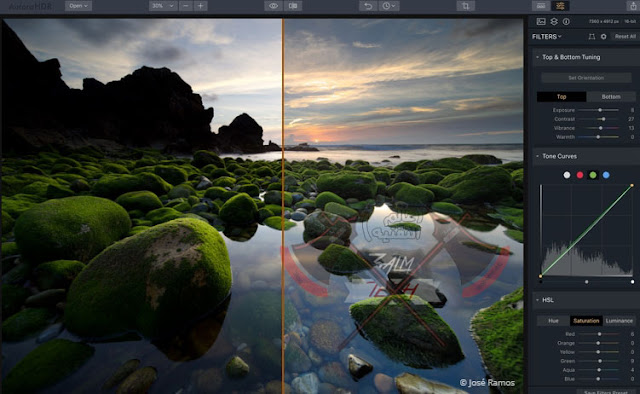Select the crop tool icon

tap(466, 6)
